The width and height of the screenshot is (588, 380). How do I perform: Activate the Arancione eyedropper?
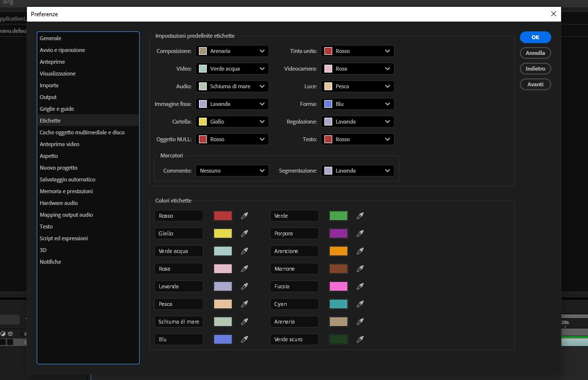360,251
